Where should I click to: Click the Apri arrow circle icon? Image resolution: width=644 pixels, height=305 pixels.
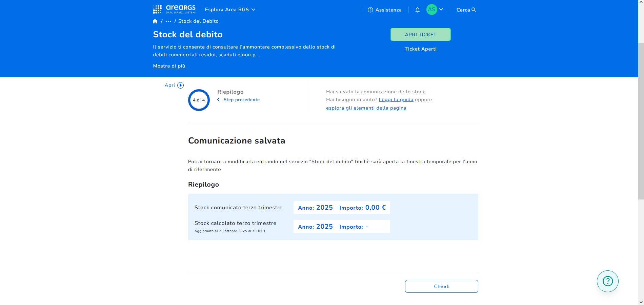tap(181, 85)
